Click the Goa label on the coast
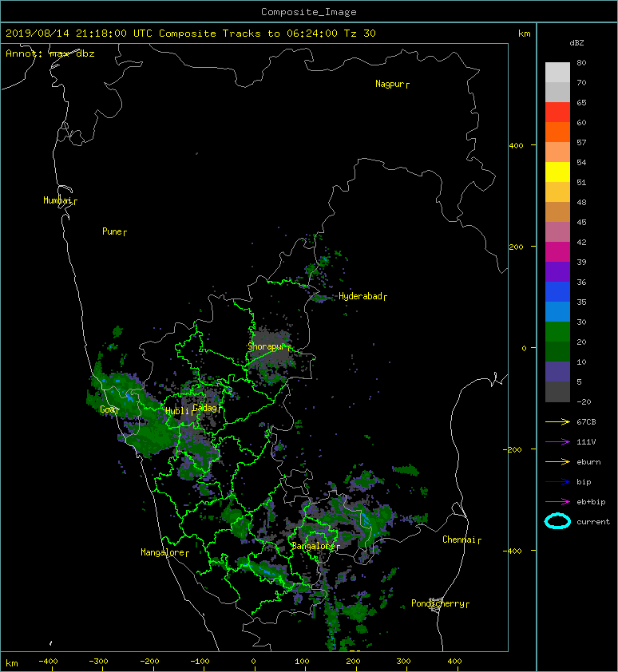This screenshot has height=672, width=618. (107, 409)
